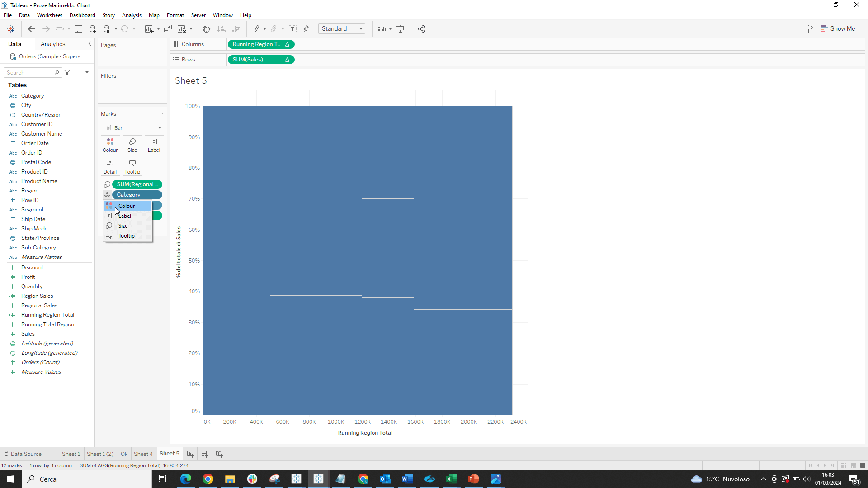
Task: Open the Size shelf on Marks card
Action: (132, 145)
